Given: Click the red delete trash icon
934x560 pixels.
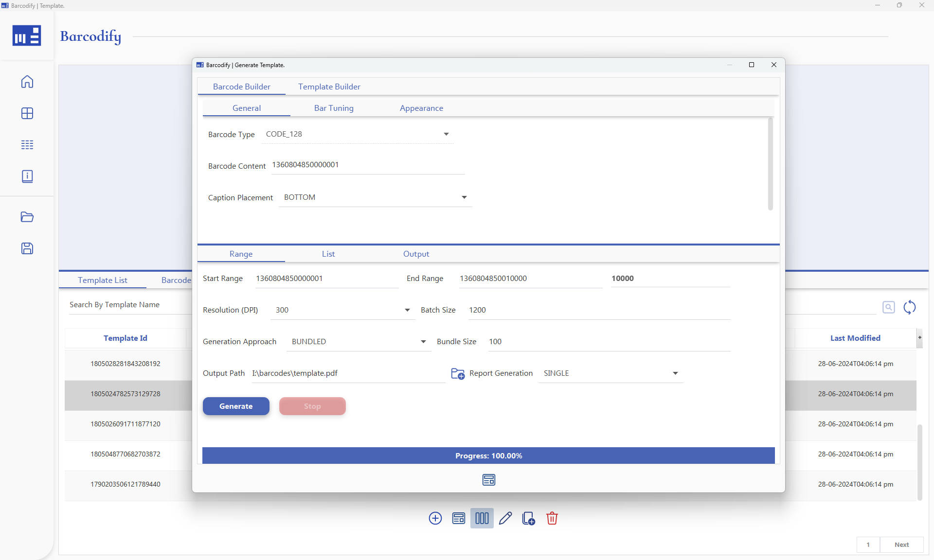Looking at the screenshot, I should (x=552, y=518).
